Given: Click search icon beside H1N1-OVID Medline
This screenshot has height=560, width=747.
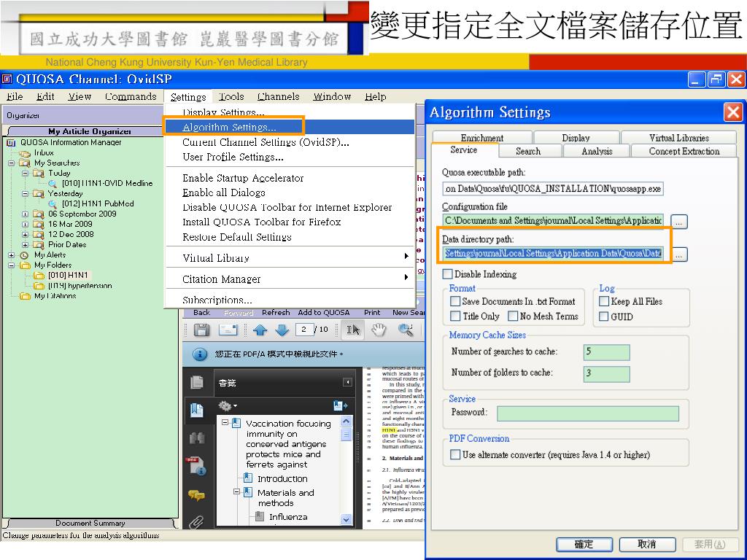Looking at the screenshot, I should tap(53, 184).
